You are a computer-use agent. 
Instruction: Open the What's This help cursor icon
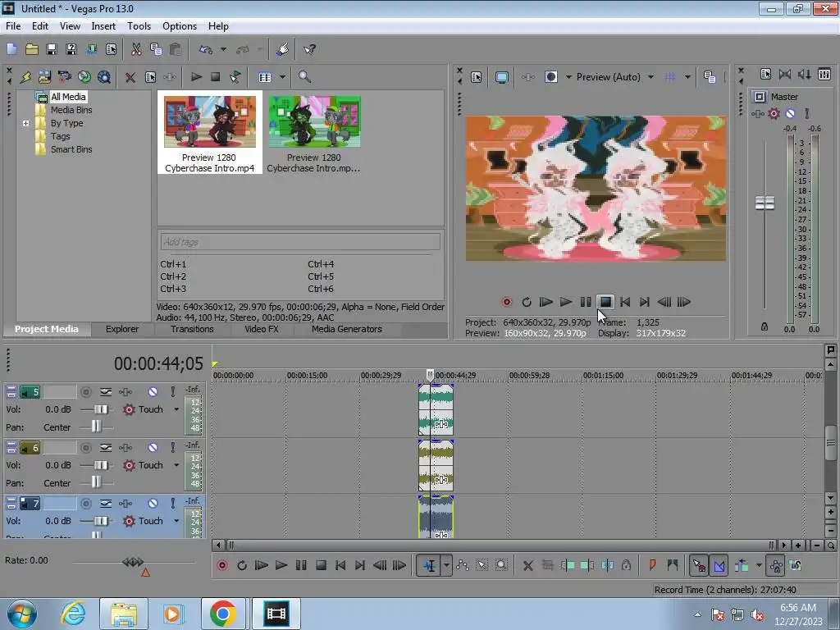pos(309,49)
